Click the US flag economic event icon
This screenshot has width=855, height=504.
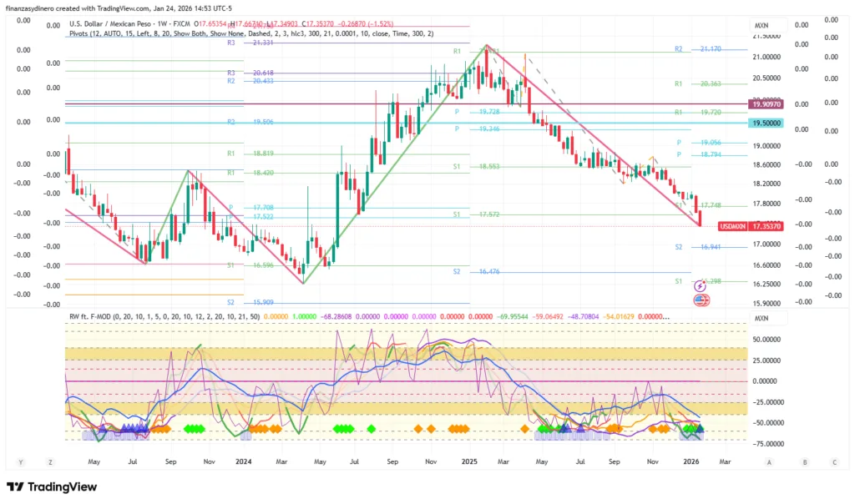tap(700, 300)
